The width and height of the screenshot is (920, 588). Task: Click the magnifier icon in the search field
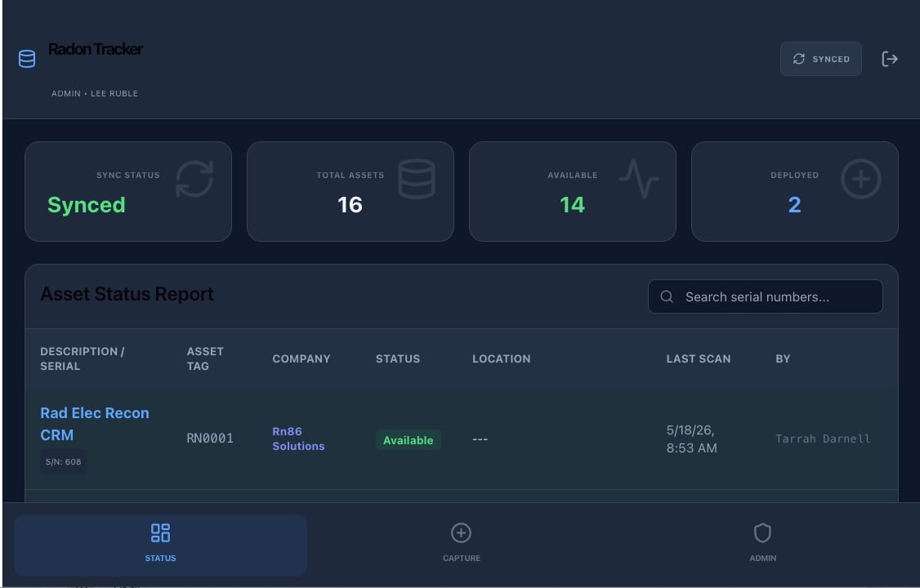point(667,296)
